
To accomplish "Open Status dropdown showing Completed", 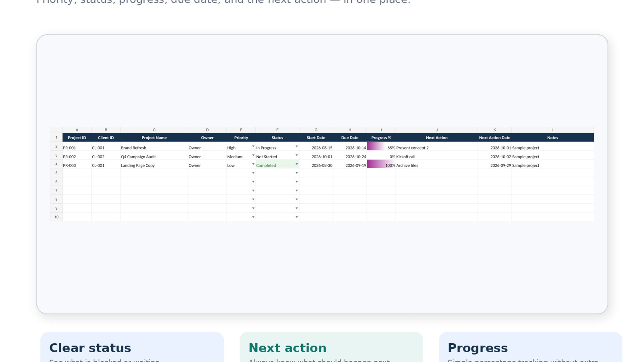I will pos(297,164).
